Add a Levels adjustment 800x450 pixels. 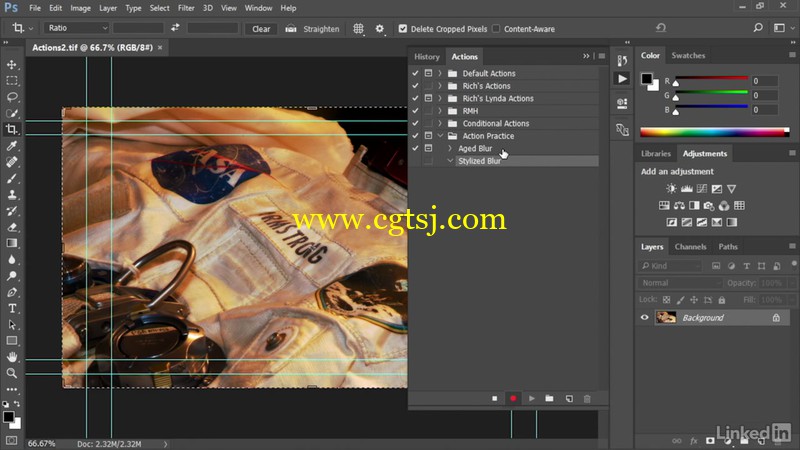[x=687, y=189]
